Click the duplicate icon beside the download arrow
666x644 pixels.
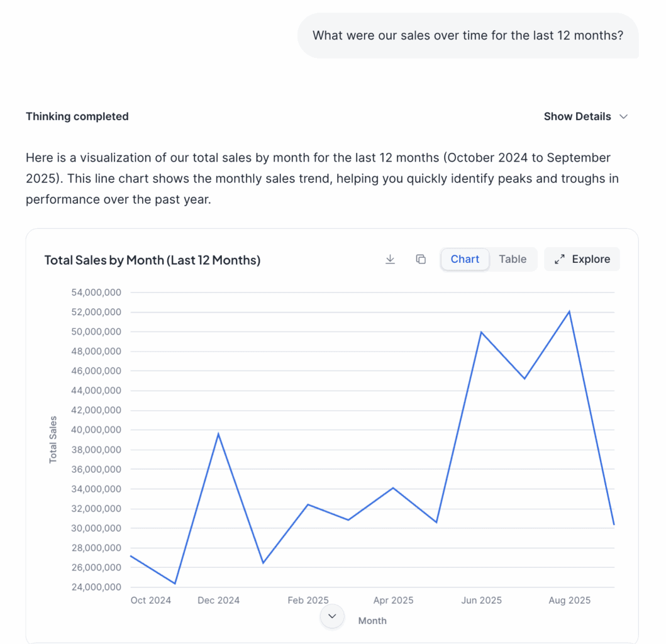click(x=420, y=259)
